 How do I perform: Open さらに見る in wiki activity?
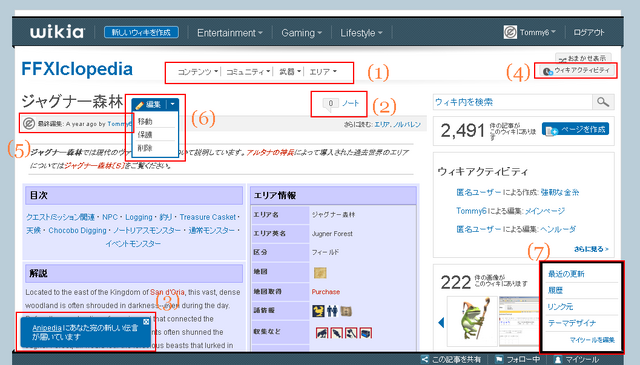[x=591, y=249]
